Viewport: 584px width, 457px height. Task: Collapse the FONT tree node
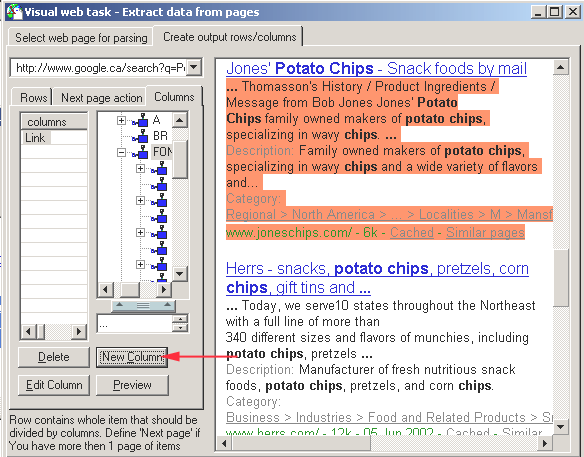coord(121,152)
